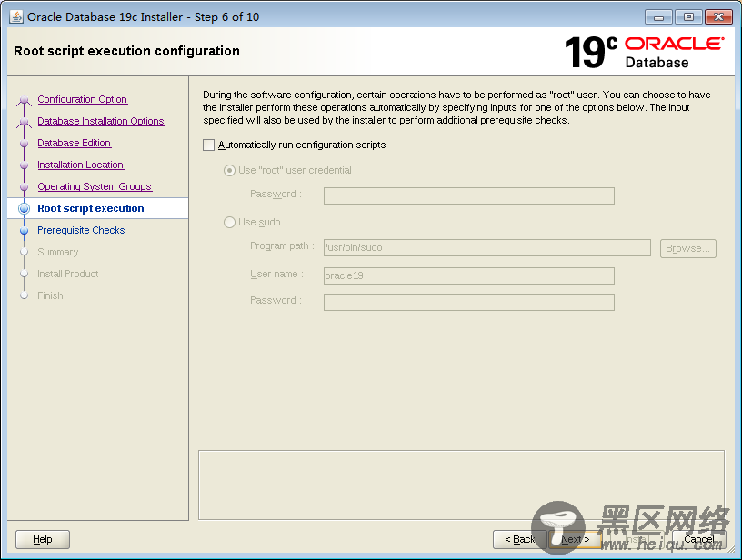Click the Java installer icon in title bar

click(x=16, y=16)
